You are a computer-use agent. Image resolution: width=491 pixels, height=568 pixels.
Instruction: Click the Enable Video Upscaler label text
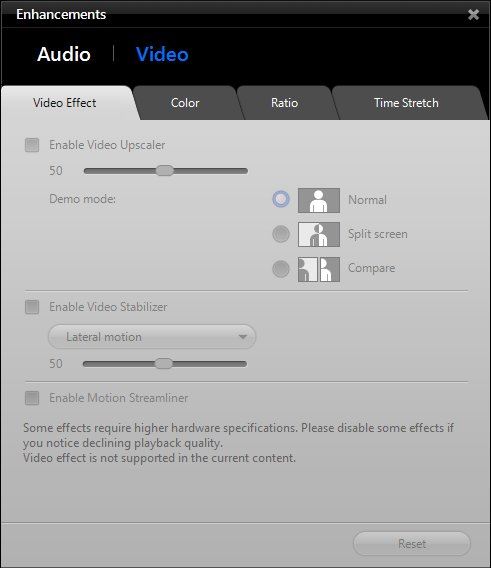107,145
